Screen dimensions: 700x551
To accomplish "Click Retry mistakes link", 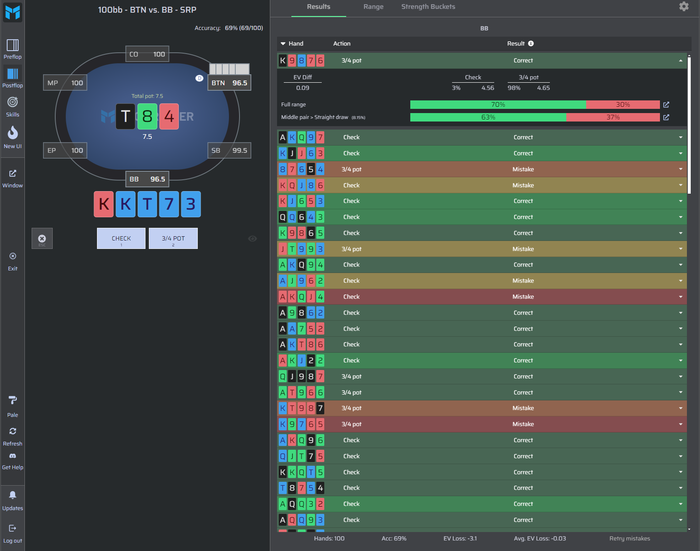I will [629, 538].
